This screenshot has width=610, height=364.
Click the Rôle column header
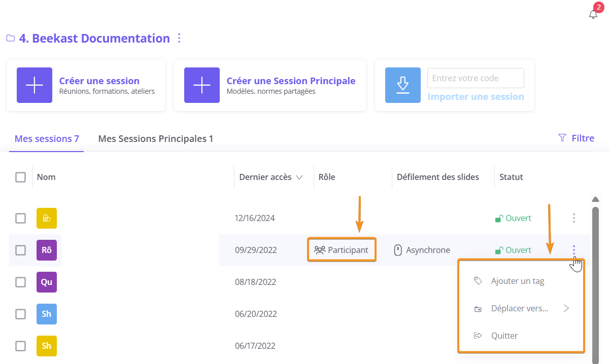pos(327,177)
